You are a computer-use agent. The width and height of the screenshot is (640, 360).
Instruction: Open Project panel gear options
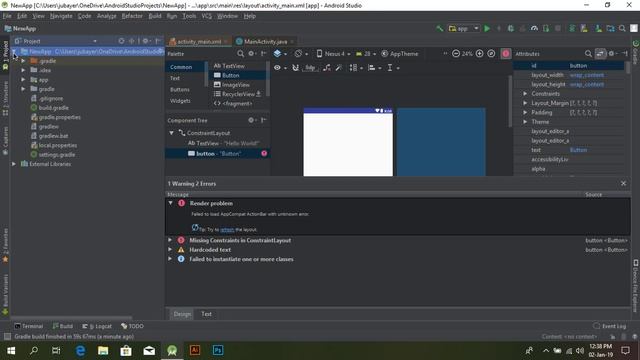point(147,41)
